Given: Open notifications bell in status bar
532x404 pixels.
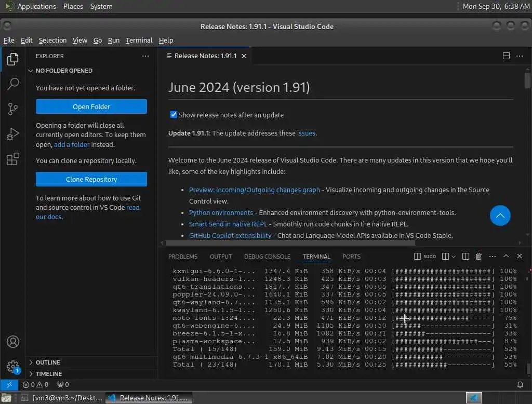Looking at the screenshot, I should pyautogui.click(x=520, y=385).
